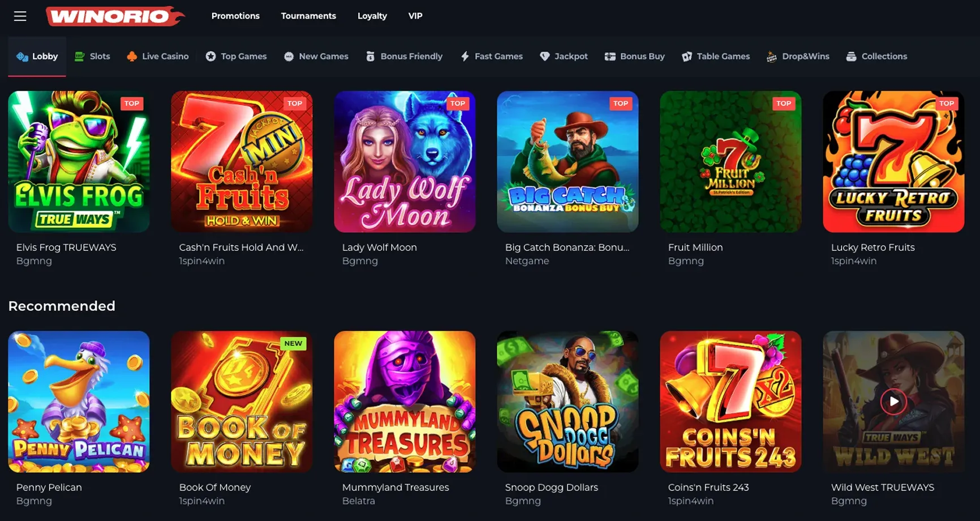
Task: Click the Live Casino icon
Action: pyautogui.click(x=132, y=56)
